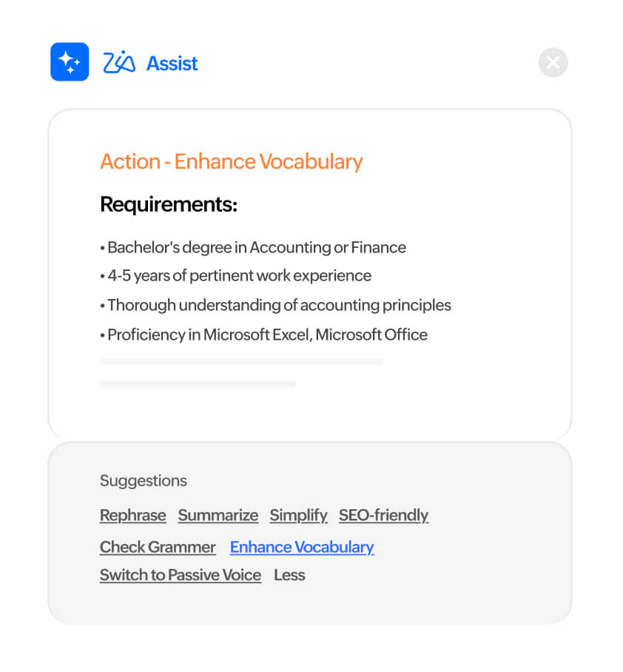Collapse suggestions with the Less toggle

(289, 575)
